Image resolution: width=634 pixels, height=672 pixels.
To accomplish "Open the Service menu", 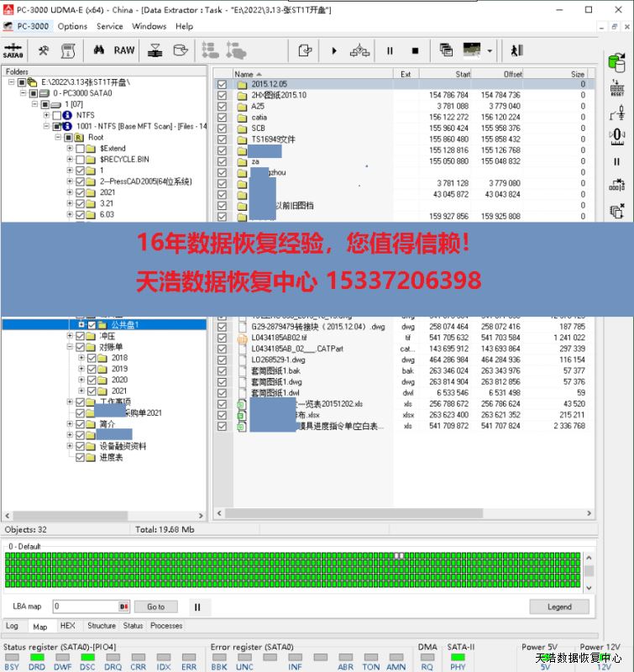I will tap(109, 26).
